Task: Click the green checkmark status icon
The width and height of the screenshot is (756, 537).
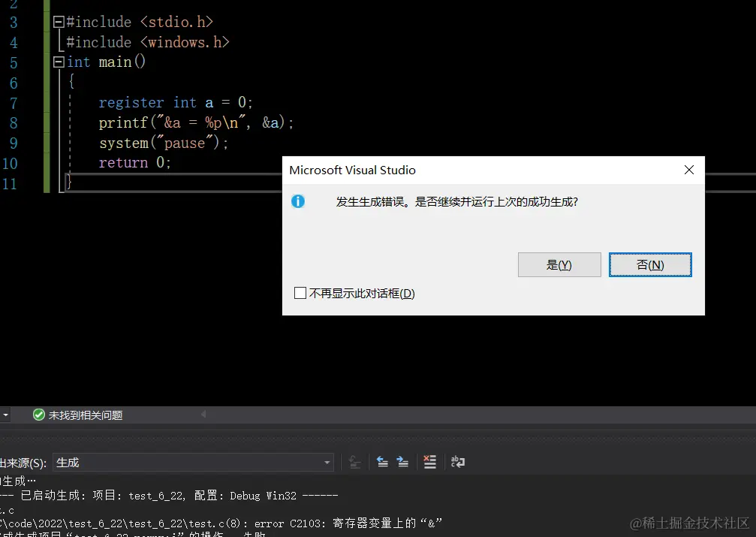Action: pyautogui.click(x=38, y=414)
